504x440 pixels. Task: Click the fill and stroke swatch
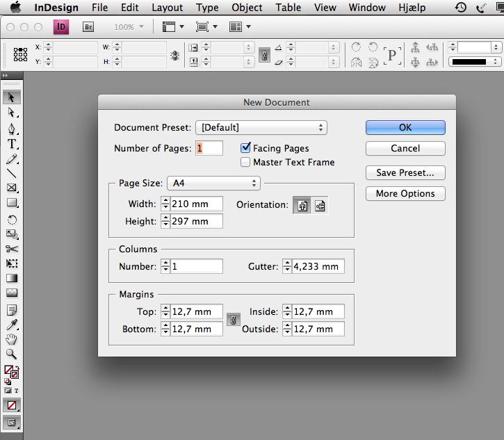[x=12, y=372]
